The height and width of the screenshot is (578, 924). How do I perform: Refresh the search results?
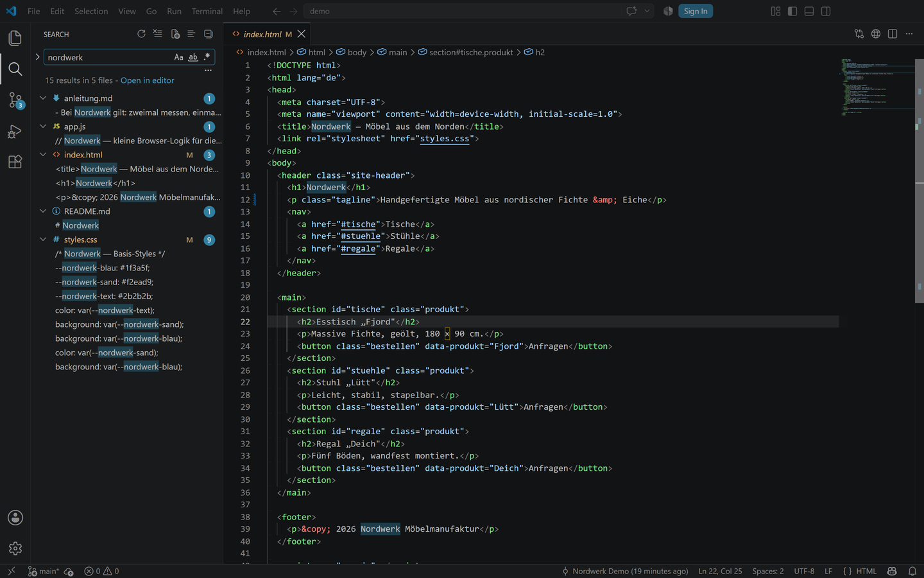click(x=141, y=34)
